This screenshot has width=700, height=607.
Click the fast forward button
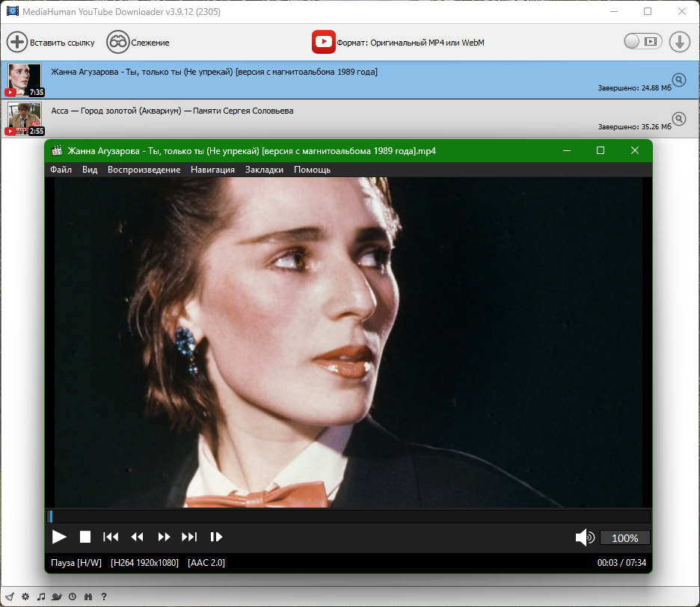164,537
